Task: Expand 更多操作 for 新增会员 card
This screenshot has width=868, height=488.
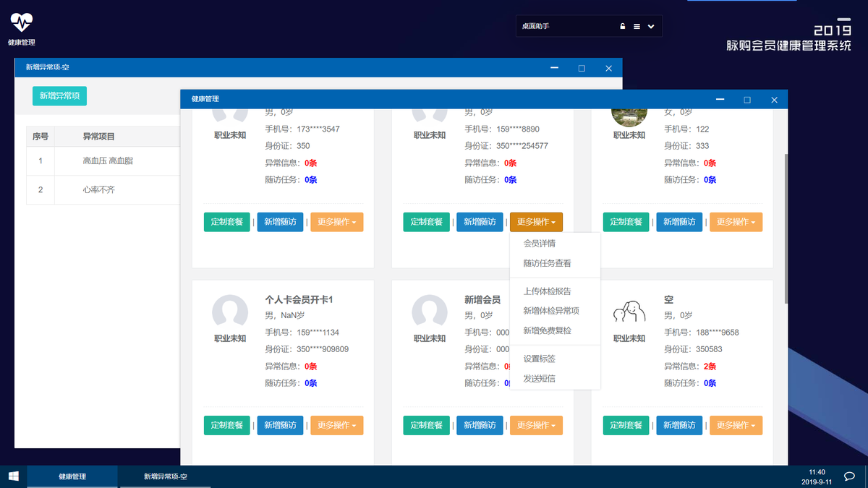Action: (537, 425)
